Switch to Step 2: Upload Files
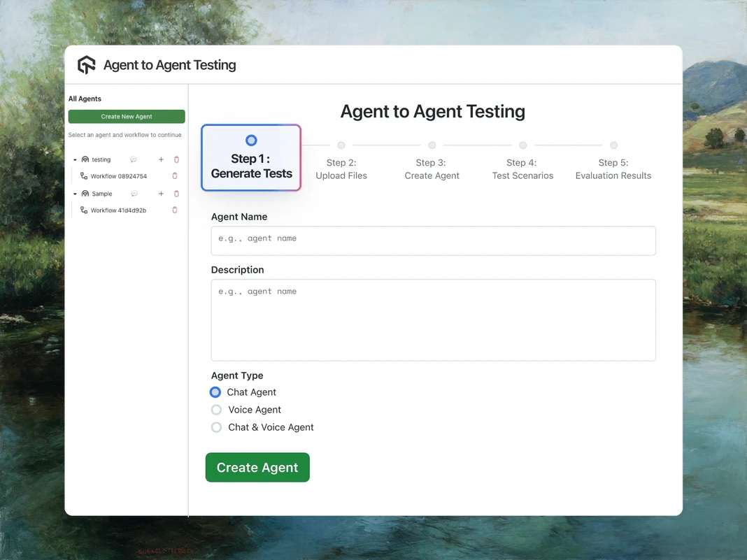Viewport: 747px width, 560px height. click(x=341, y=169)
